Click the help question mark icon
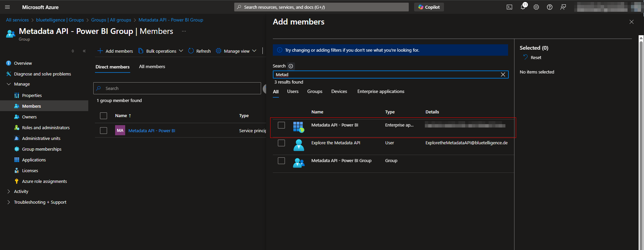 click(x=550, y=7)
